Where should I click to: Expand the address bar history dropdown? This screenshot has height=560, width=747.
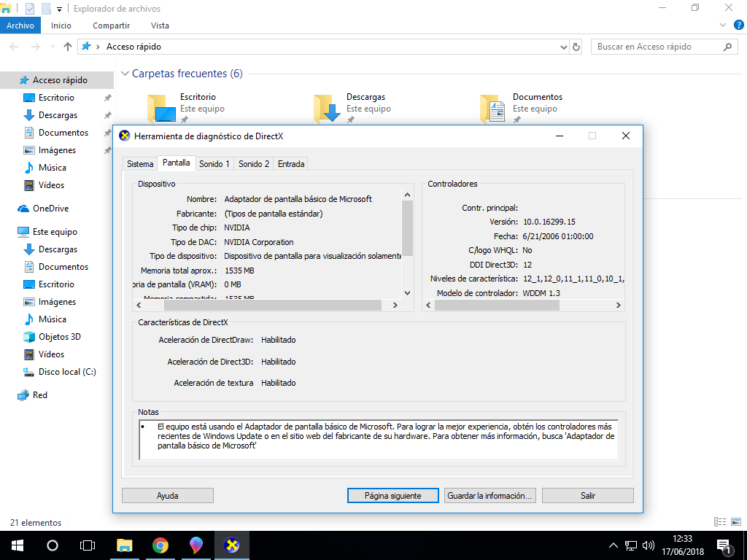pos(564,47)
